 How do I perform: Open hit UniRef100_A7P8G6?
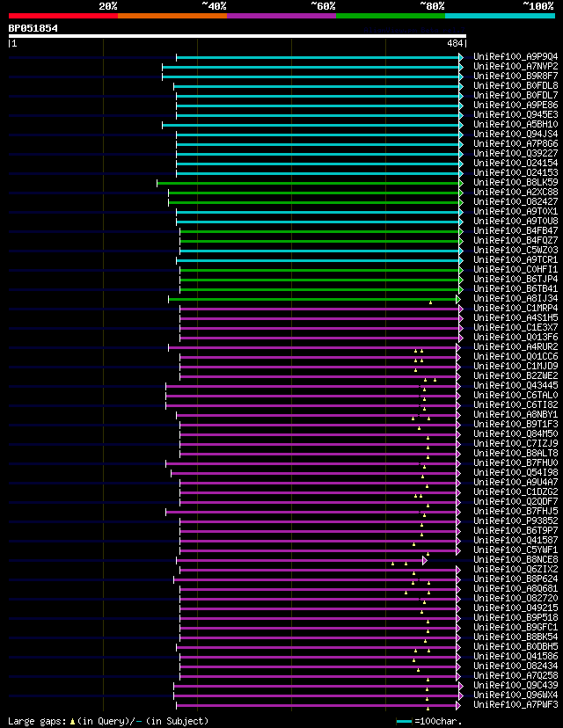(x=515, y=144)
